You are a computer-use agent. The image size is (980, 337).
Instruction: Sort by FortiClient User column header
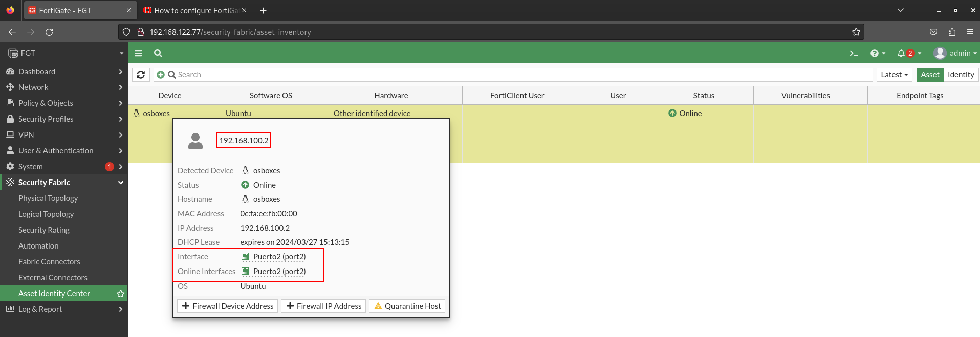(x=517, y=96)
